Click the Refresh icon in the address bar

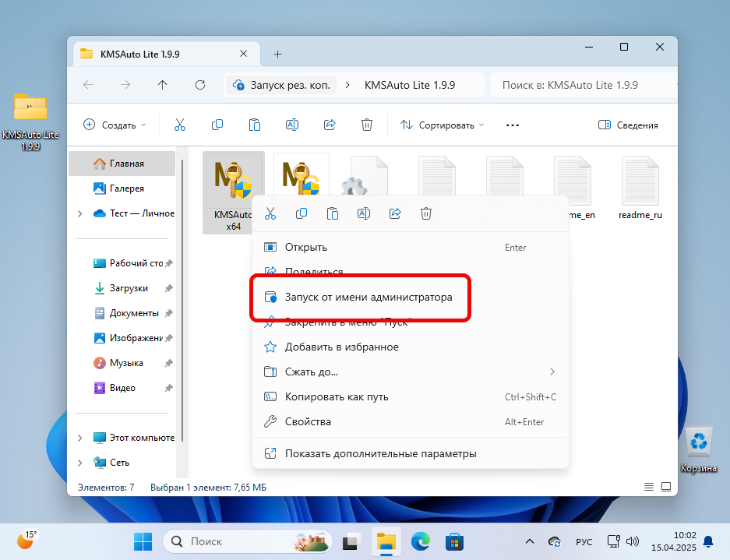coord(200,84)
